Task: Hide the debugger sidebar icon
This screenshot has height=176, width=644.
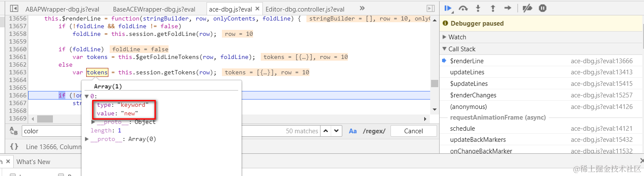Action: tap(431, 9)
